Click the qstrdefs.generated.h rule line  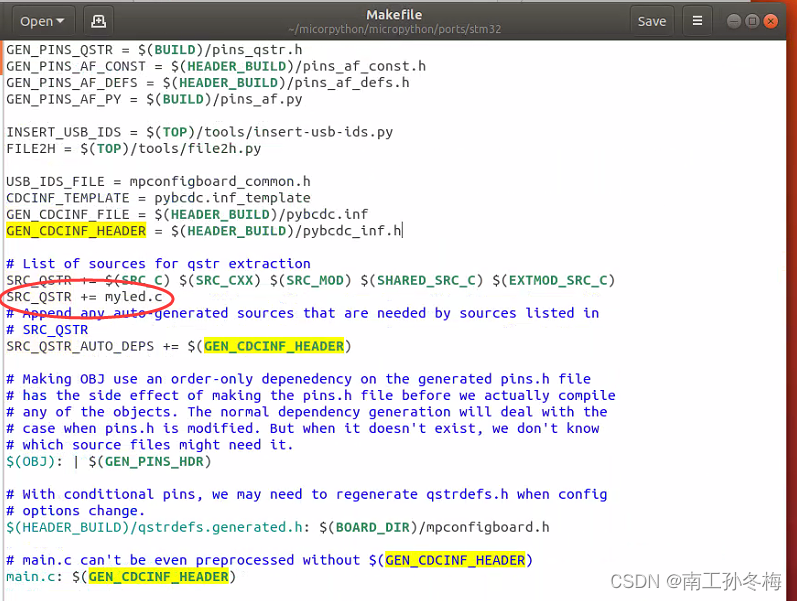tap(278, 527)
